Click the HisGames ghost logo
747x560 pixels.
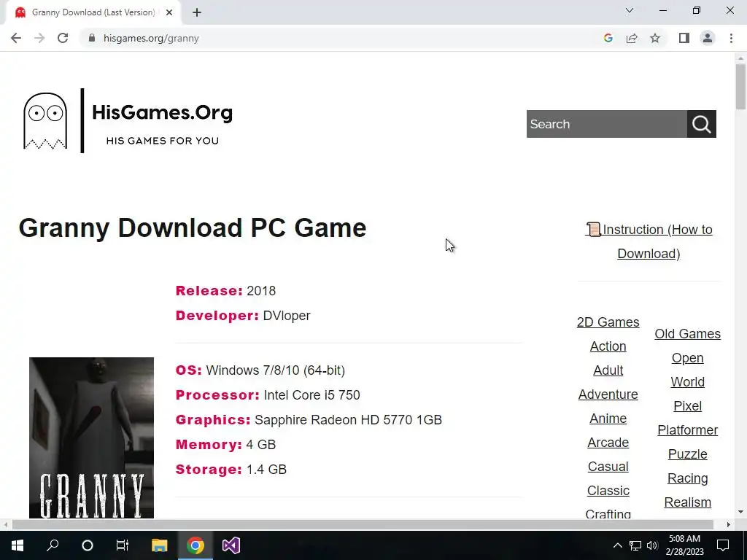[x=45, y=121]
